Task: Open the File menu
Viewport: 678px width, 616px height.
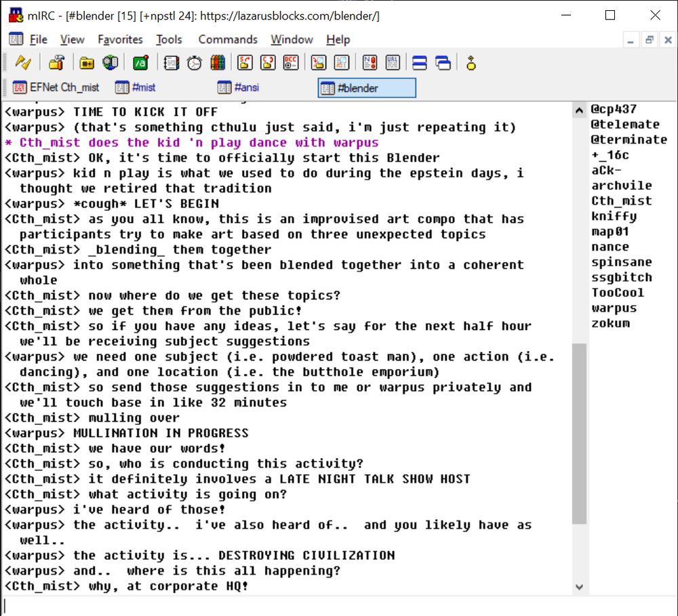Action: coord(39,39)
